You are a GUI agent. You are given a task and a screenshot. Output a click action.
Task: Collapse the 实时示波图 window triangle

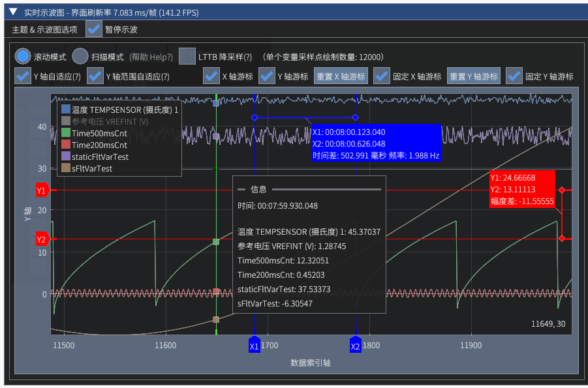13,12
